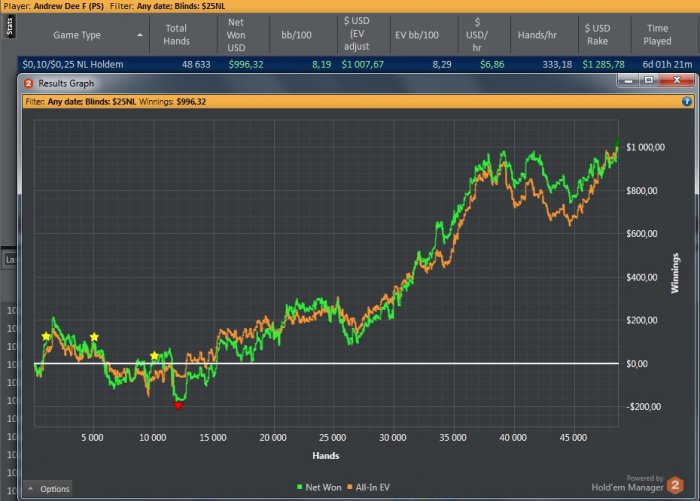Click the yellow star marker near 10 000 hands
Image resolution: width=700 pixels, height=501 pixels.
(154, 356)
